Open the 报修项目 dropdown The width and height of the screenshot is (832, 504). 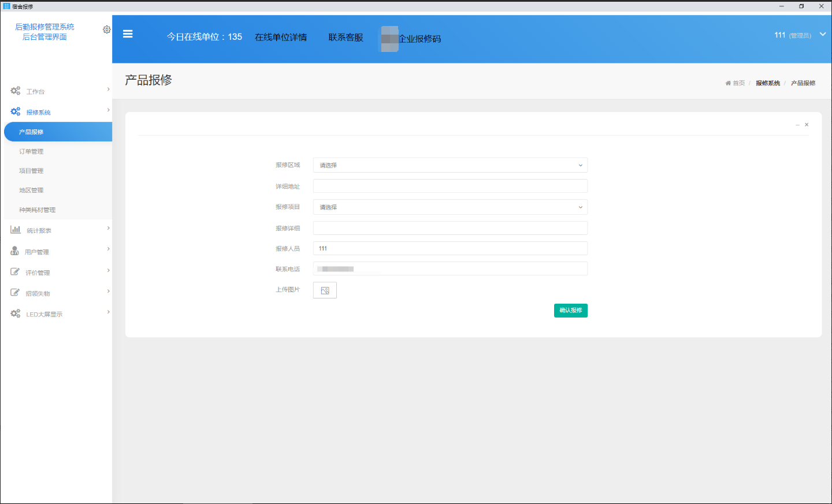[450, 207]
